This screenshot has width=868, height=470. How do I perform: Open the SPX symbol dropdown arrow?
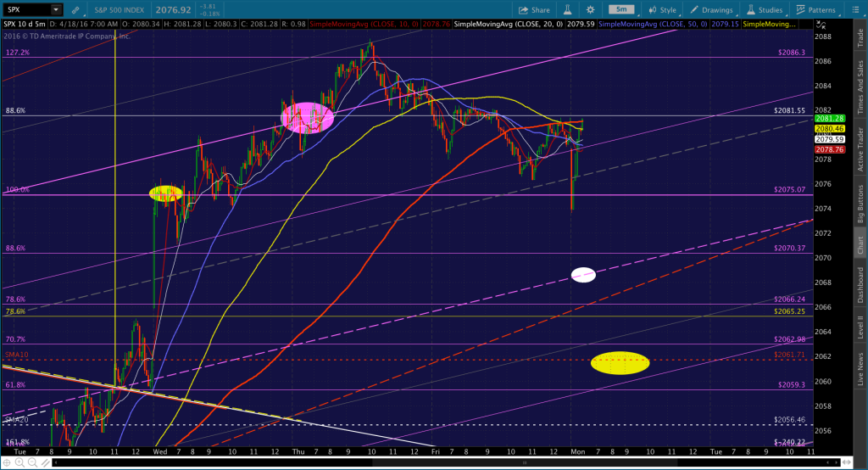click(56, 9)
